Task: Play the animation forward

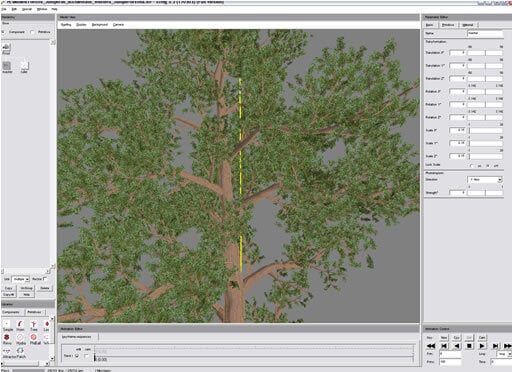Action: pos(482,346)
